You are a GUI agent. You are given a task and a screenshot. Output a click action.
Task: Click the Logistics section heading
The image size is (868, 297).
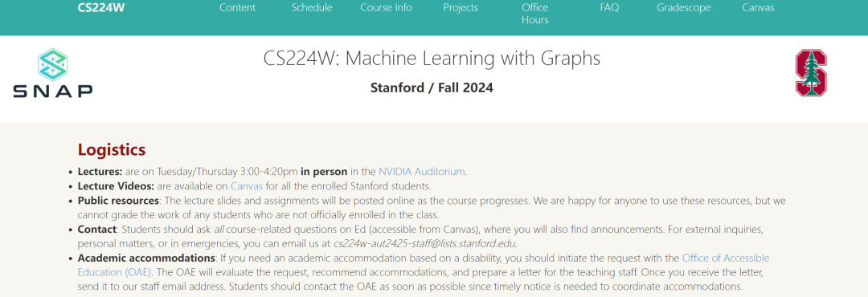[x=111, y=149]
